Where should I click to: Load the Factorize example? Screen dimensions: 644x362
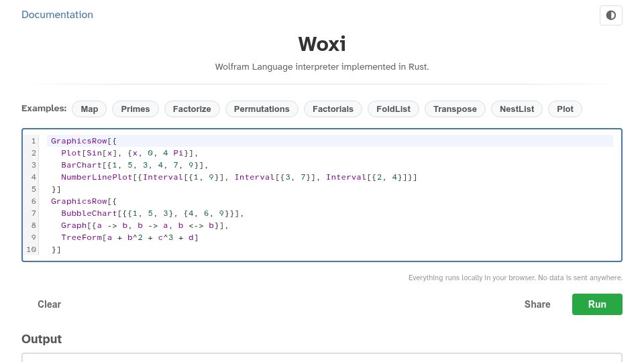(x=192, y=109)
